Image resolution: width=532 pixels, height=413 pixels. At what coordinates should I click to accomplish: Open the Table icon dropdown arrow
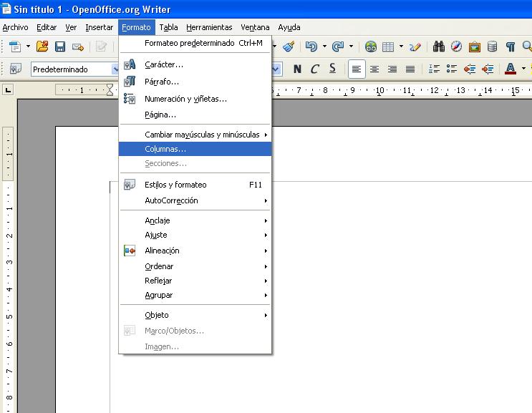click(402, 46)
